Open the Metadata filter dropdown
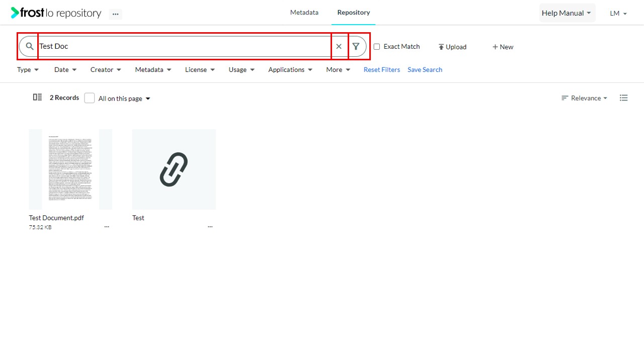644x362 pixels. [x=153, y=70]
